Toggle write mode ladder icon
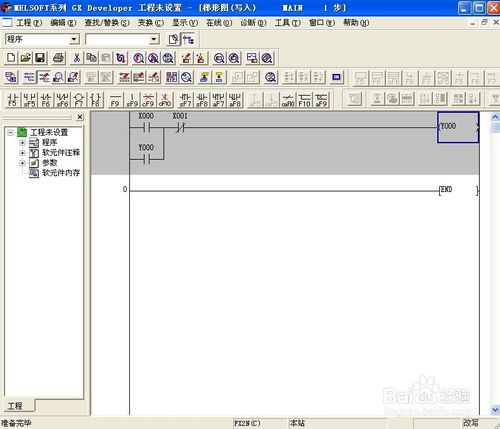The width and height of the screenshot is (500, 429). click(44, 77)
